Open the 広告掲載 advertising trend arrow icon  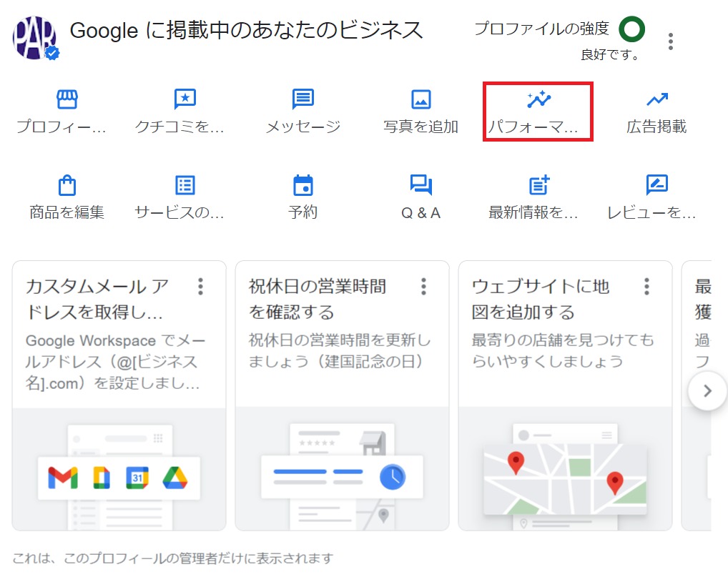tap(657, 99)
